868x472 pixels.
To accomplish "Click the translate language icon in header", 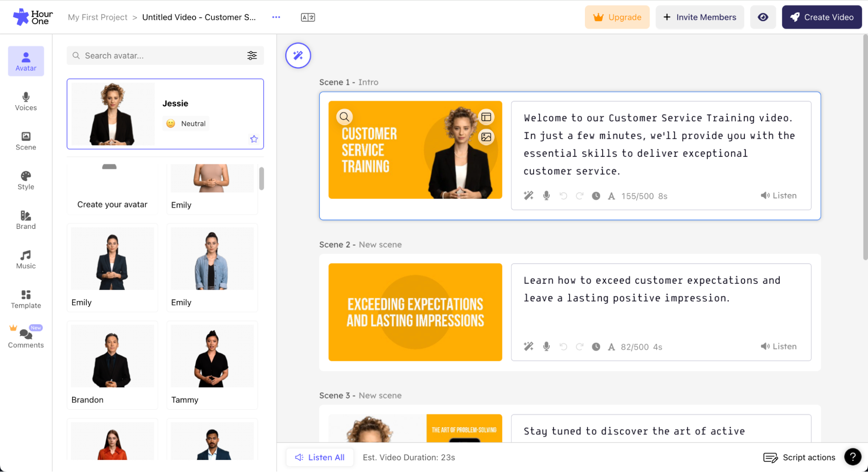I will point(308,17).
